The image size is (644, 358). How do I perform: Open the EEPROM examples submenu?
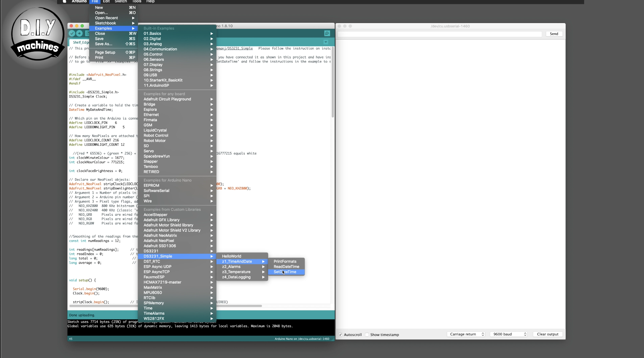pos(177,186)
